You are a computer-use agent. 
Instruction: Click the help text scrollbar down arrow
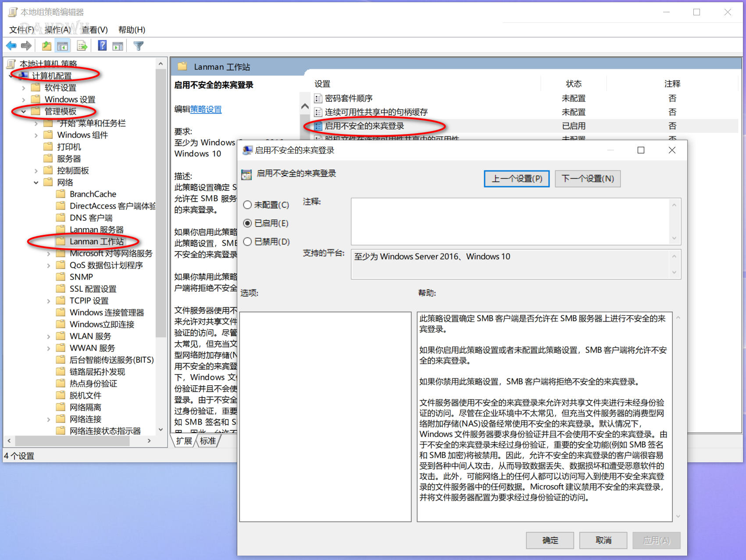(x=678, y=516)
